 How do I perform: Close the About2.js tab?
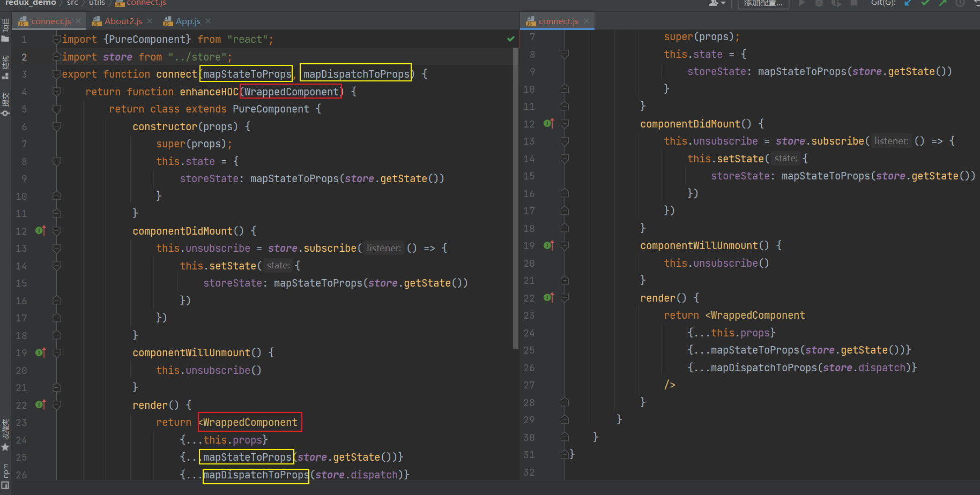[150, 21]
